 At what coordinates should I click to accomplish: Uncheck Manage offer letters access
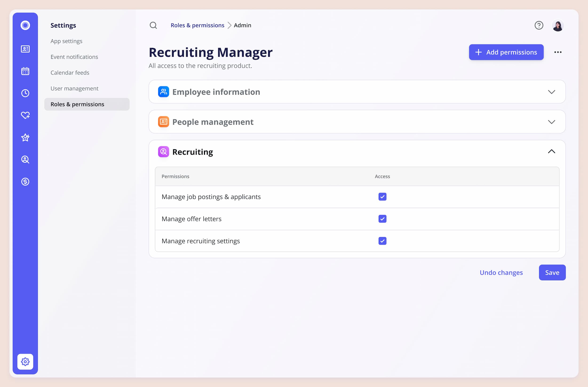pyautogui.click(x=382, y=219)
